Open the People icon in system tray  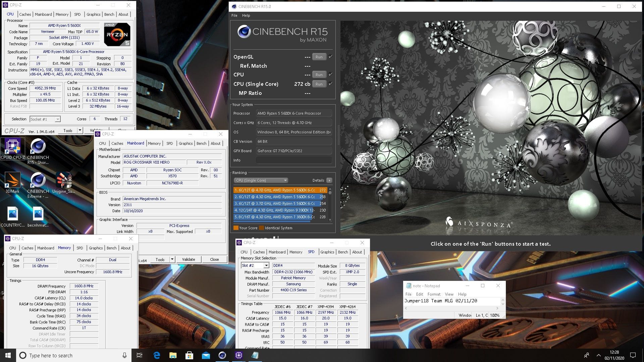pyautogui.click(x=587, y=355)
